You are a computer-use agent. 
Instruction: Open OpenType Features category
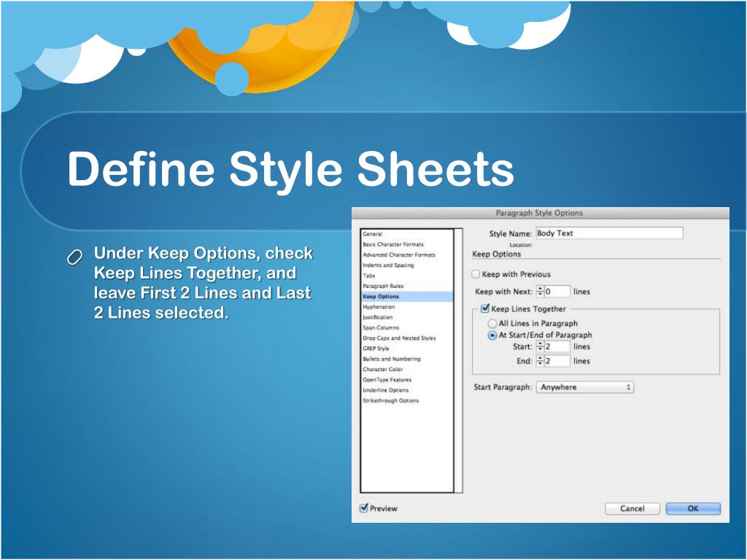click(387, 380)
